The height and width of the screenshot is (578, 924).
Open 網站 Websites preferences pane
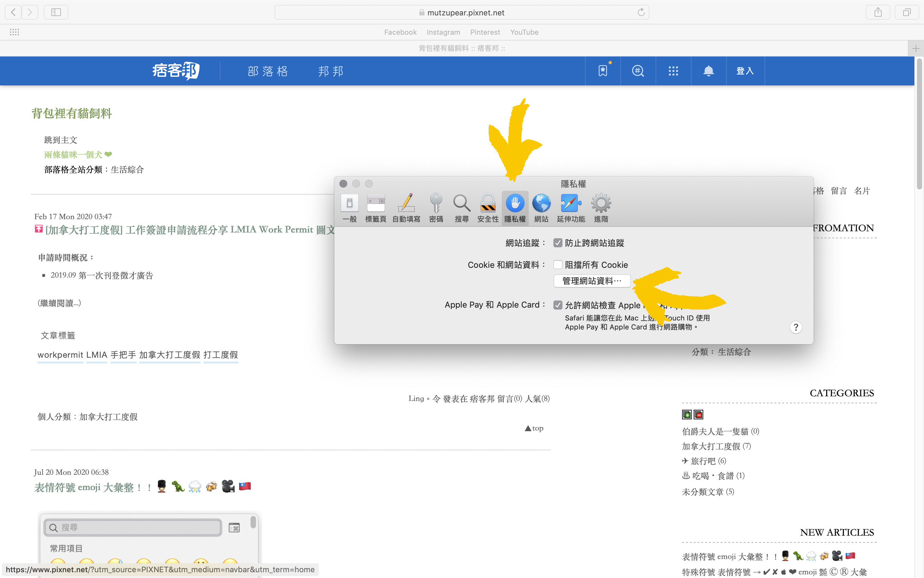pos(542,208)
